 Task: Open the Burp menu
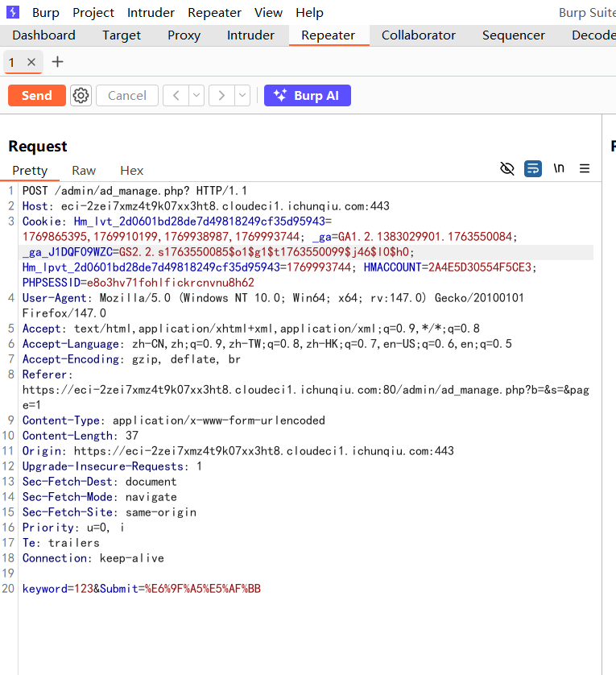(46, 12)
